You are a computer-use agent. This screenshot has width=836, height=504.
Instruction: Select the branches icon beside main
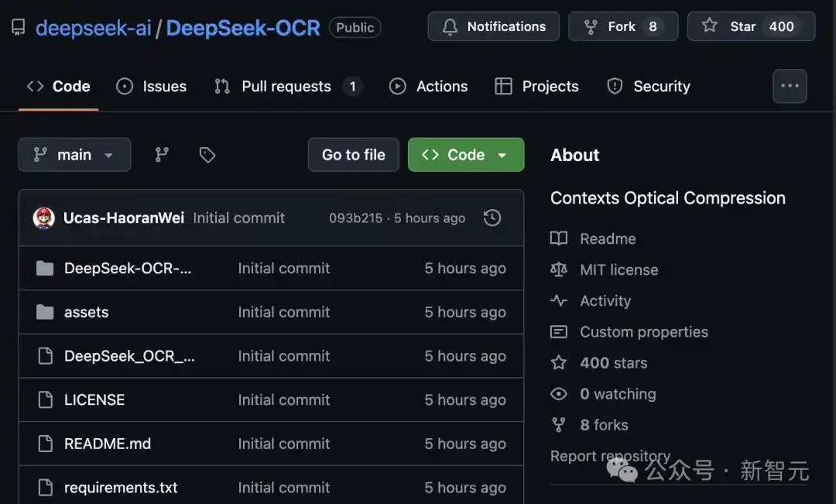(161, 154)
